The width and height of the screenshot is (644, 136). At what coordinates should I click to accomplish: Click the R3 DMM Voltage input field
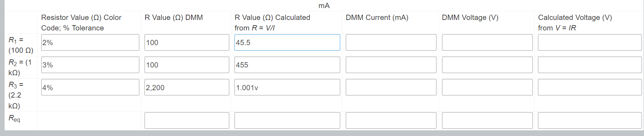pyautogui.click(x=487, y=87)
